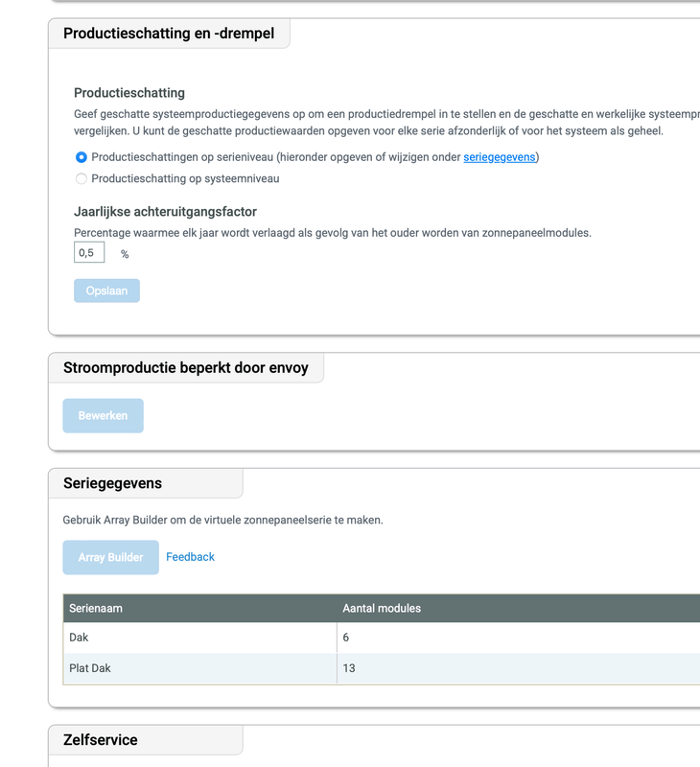Click the percent sign beside the input
The width and height of the screenshot is (700, 767).
click(125, 254)
